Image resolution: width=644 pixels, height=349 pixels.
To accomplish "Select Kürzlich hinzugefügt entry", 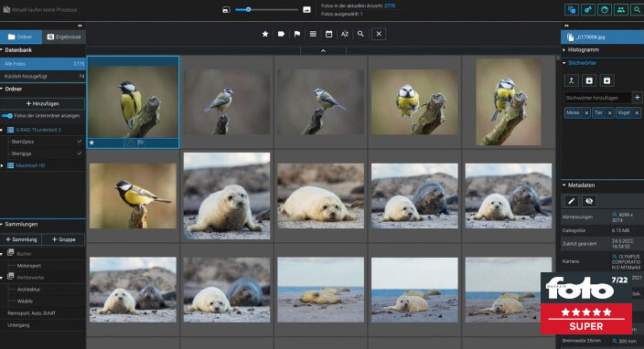I will [43, 76].
